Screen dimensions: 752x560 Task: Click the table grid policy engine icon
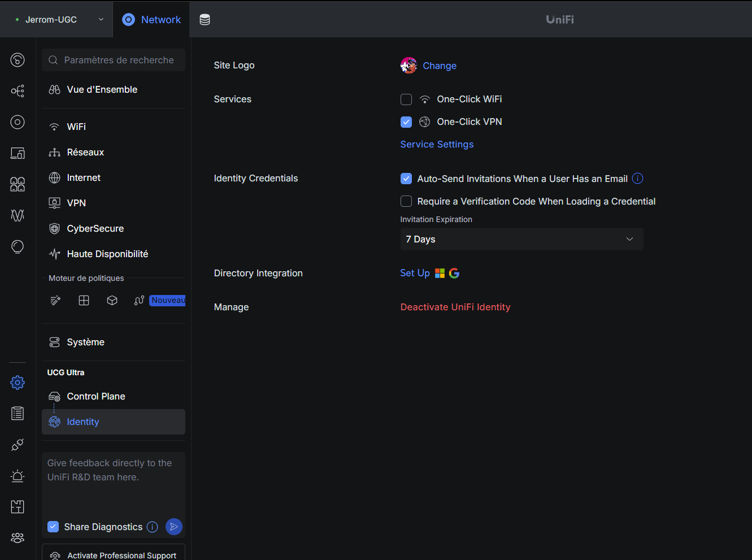tap(84, 300)
